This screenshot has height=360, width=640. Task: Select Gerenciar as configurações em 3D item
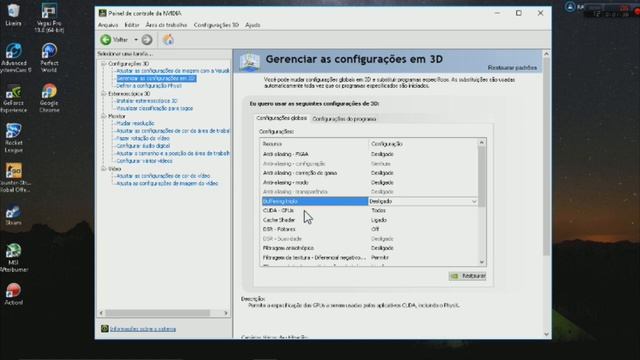(156, 78)
